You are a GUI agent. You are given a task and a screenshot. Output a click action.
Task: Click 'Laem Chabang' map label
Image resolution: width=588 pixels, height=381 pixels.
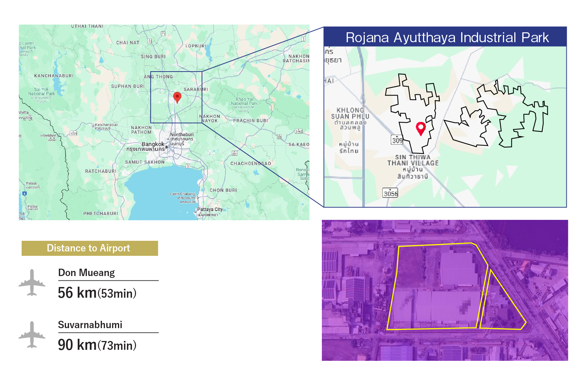click(183, 194)
